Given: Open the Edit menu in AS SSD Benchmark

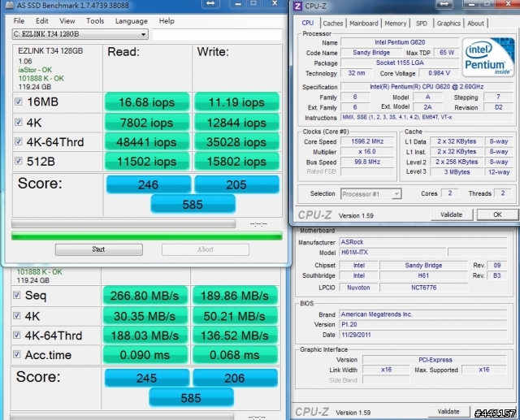Looking at the screenshot, I should click(x=42, y=21).
